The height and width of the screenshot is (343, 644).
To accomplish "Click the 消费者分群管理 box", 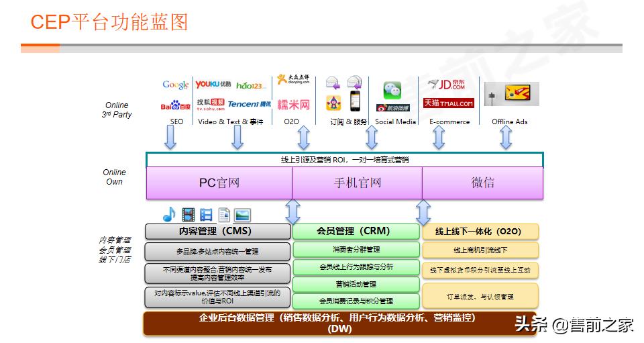I will [356, 249].
